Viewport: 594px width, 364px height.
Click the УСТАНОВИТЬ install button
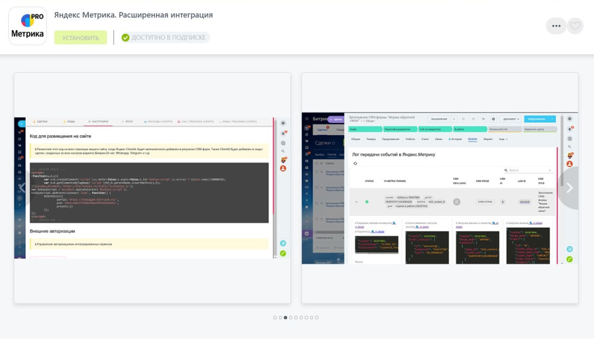[81, 38]
